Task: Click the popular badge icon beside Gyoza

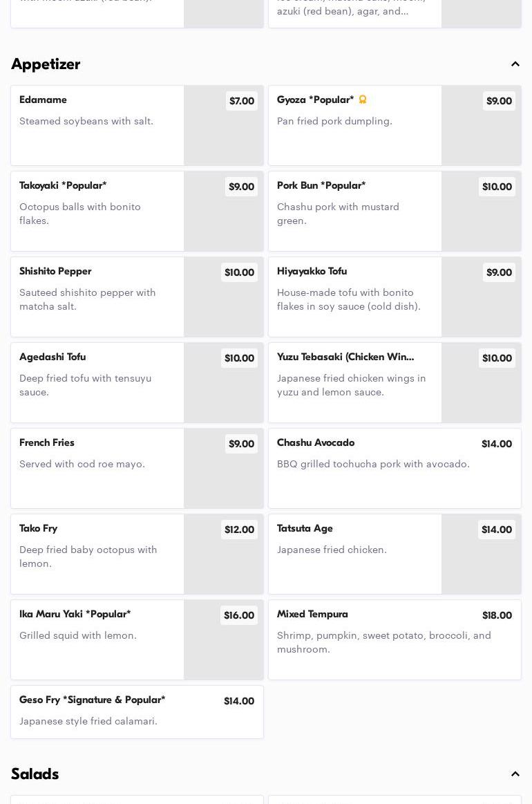Action: coord(363,100)
